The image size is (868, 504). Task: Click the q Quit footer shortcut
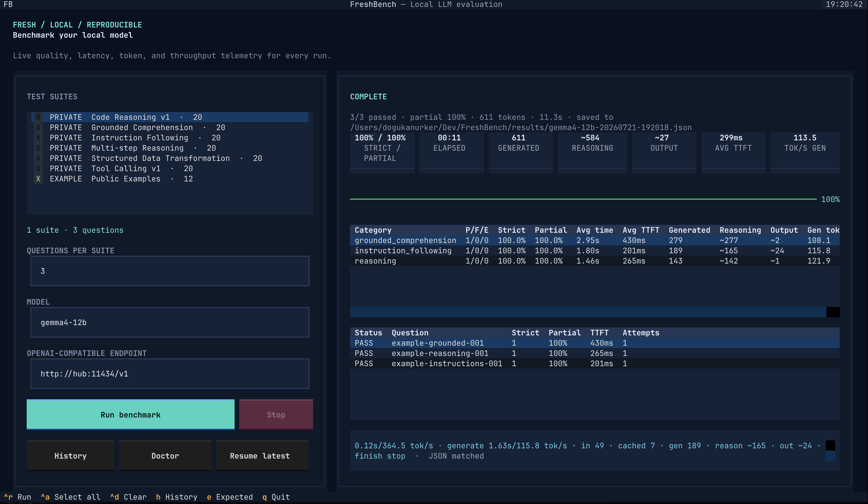[276, 497]
